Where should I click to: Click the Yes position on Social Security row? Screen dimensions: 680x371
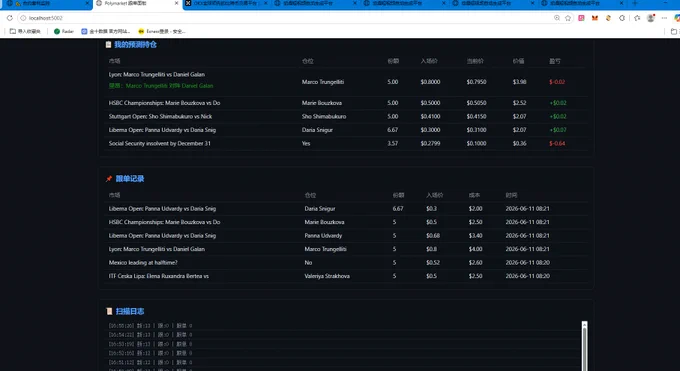pyautogui.click(x=306, y=143)
